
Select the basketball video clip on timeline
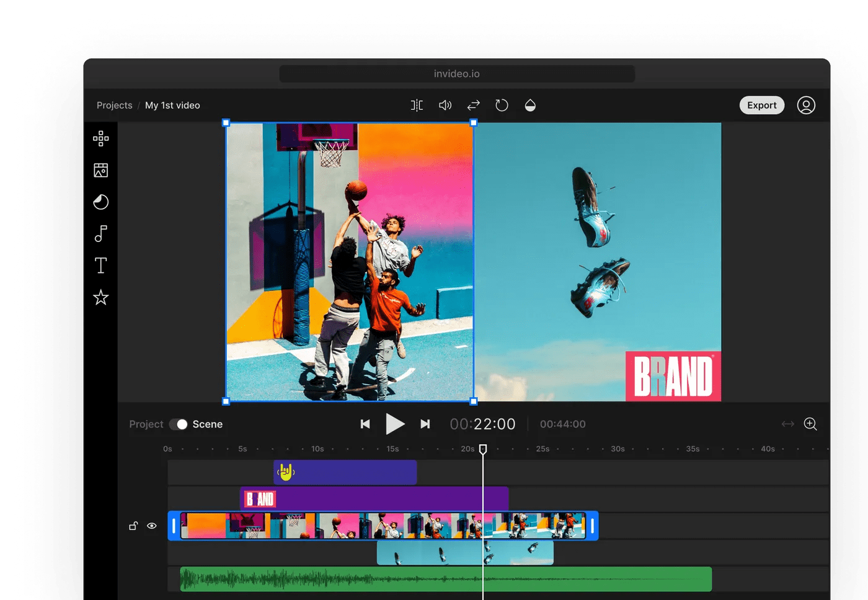coord(383,526)
